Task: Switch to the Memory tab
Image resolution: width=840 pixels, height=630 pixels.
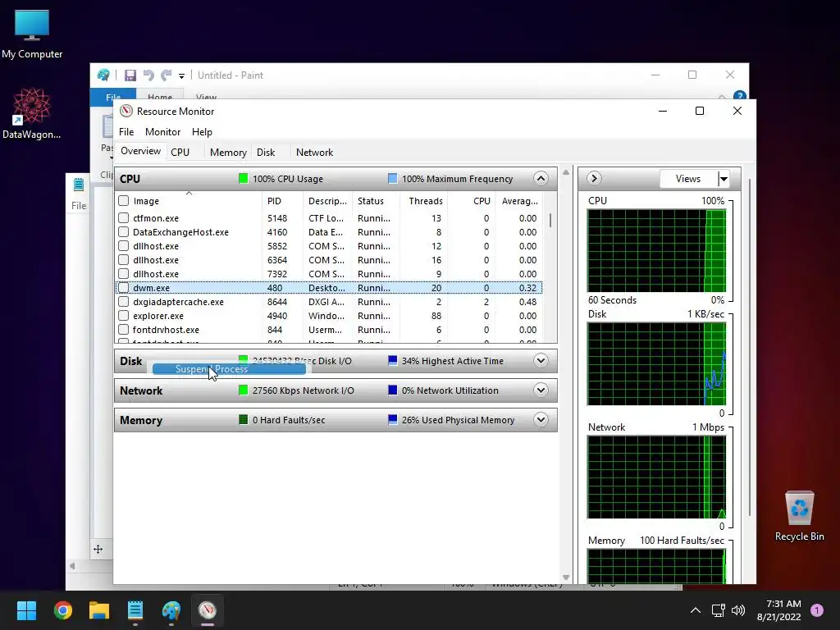Action: point(228,152)
